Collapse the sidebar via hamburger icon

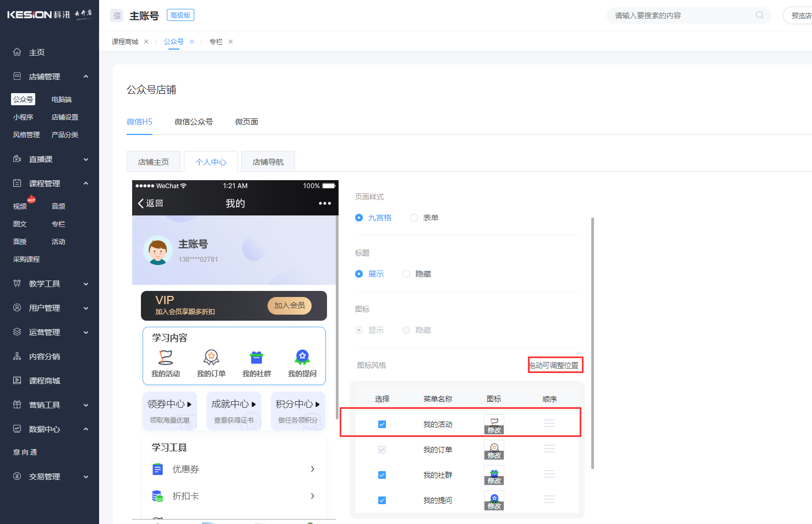[117, 15]
